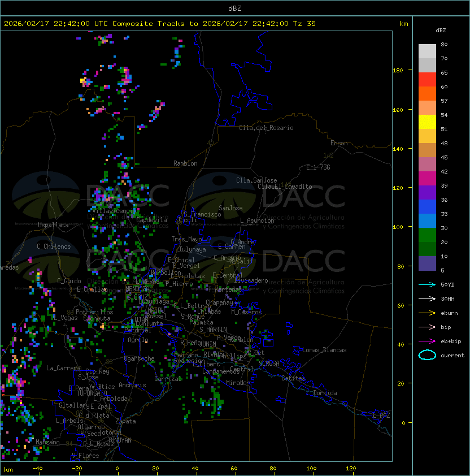
Task: Click the 'Lomas_Blancas' map label
Action: click(324, 350)
